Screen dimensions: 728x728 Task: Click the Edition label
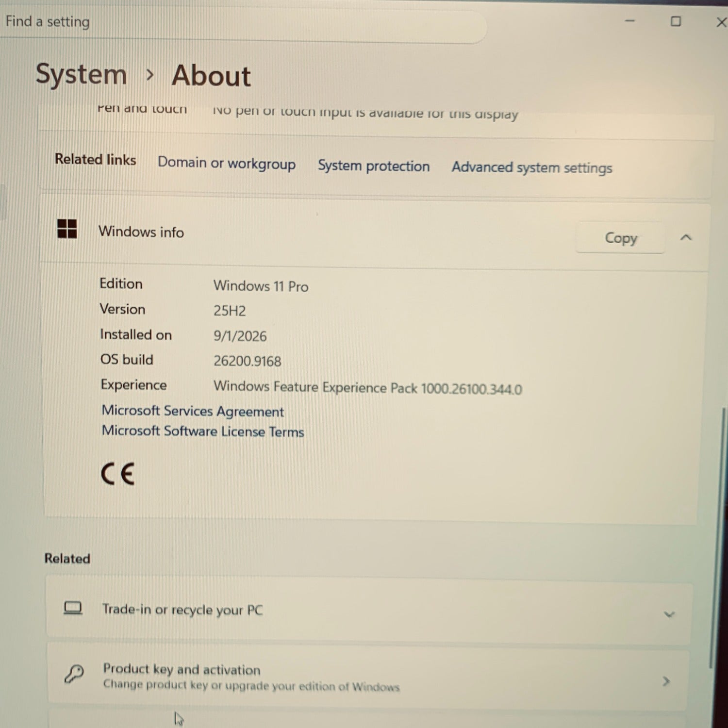pos(121,283)
